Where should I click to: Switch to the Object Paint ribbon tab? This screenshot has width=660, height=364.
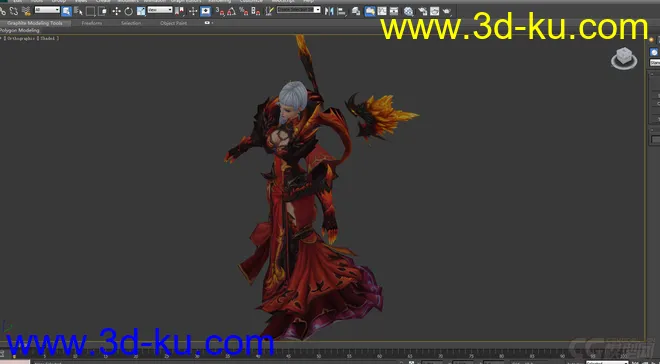[x=173, y=23]
